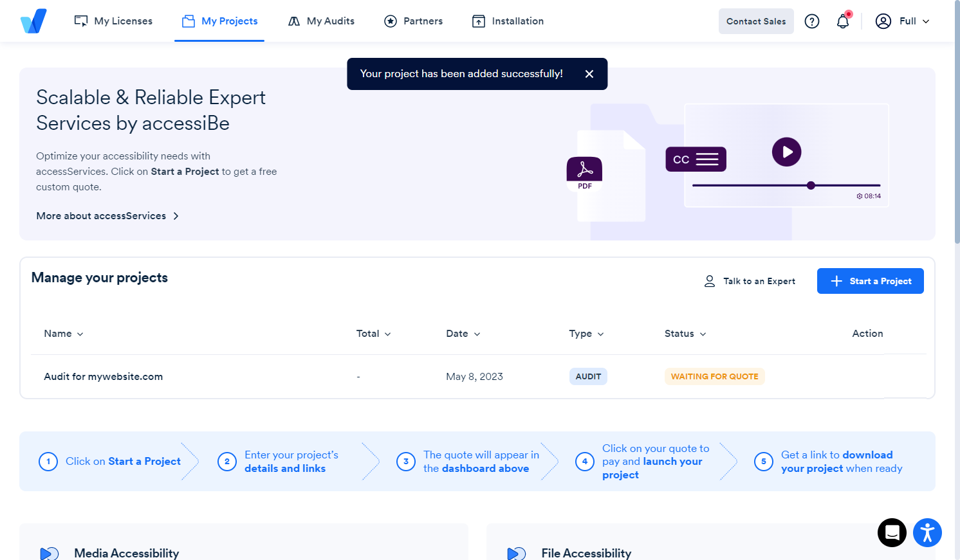Click the Media Accessibility play icon

point(49,553)
